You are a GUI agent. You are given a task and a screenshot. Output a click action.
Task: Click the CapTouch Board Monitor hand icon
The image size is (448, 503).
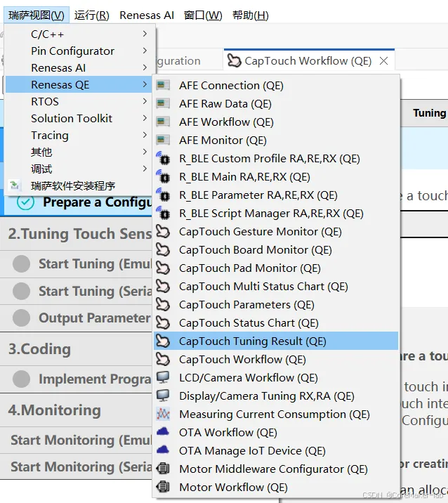(163, 249)
